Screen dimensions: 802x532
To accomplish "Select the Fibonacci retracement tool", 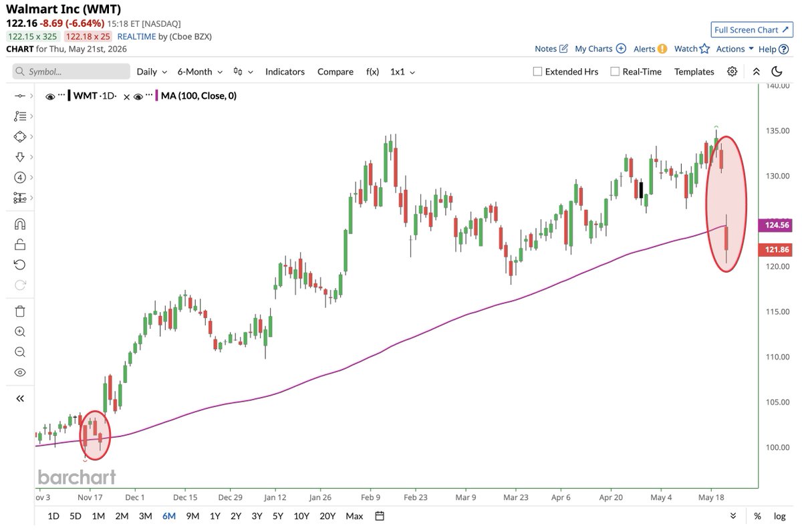I will click(19, 116).
